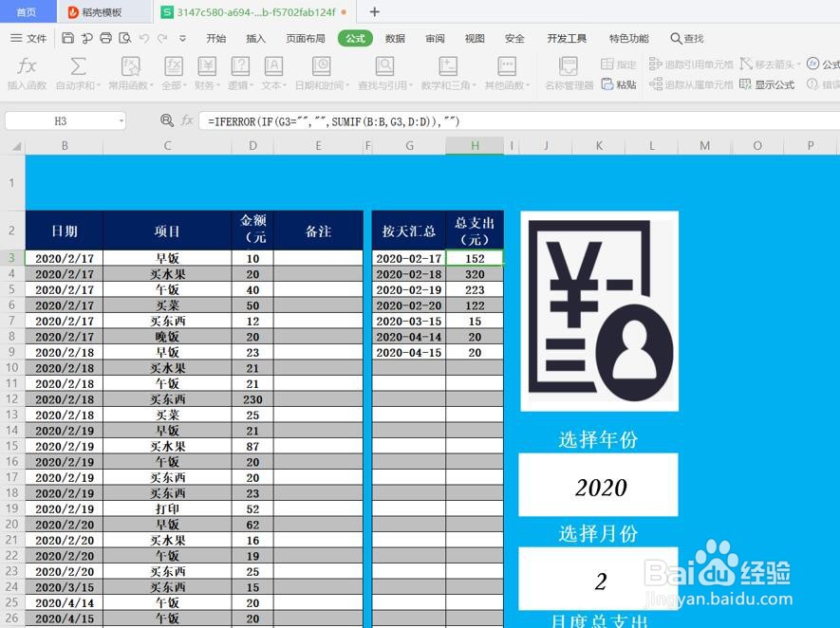Click the Redo arrow button
Viewport: 840px width, 628px height.
[x=162, y=39]
